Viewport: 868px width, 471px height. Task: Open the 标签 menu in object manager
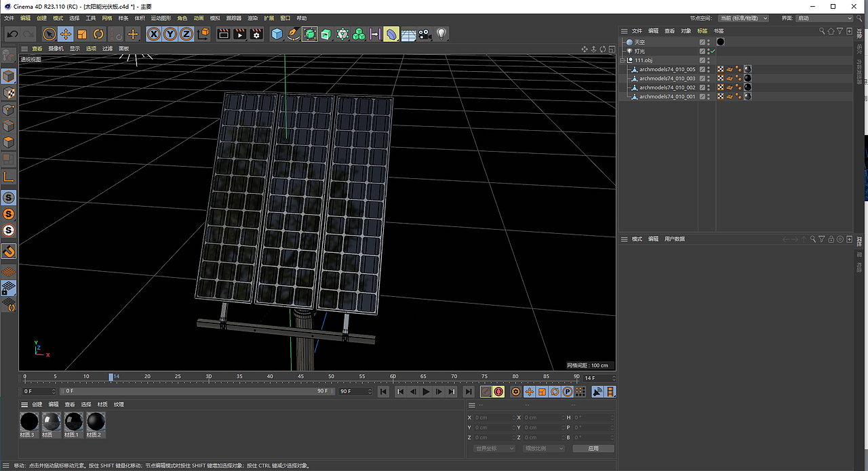(x=703, y=31)
